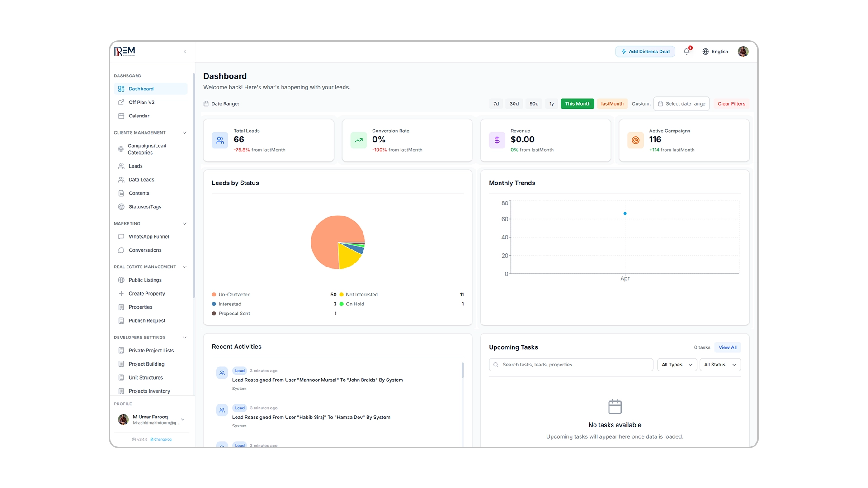868x488 pixels.
Task: Select the 30d date range
Action: [x=514, y=104]
